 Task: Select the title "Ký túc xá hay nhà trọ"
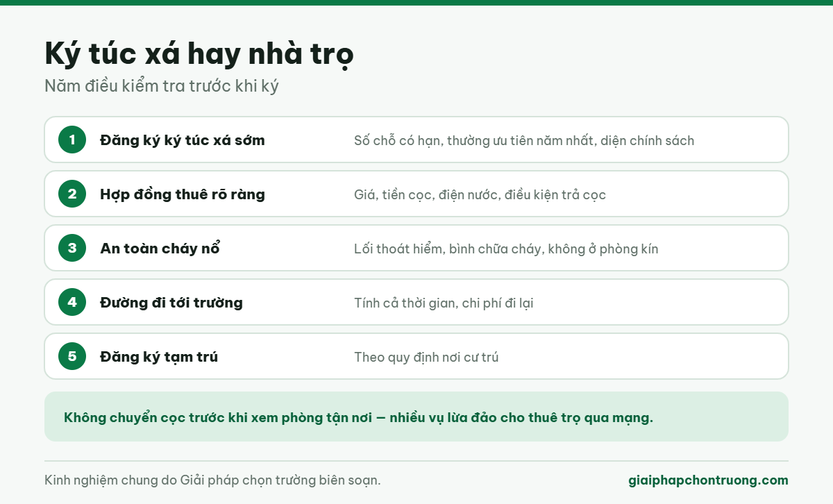click(x=199, y=54)
